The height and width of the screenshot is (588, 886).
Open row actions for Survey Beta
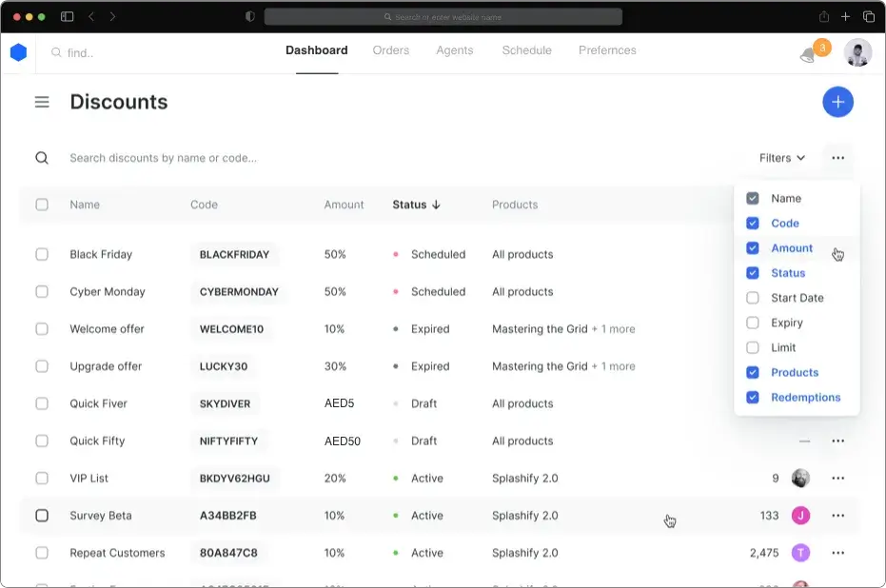[x=837, y=516]
